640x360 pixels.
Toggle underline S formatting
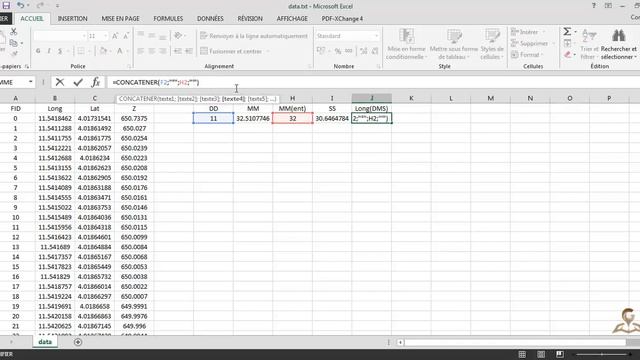pyautogui.click(x=60, y=51)
